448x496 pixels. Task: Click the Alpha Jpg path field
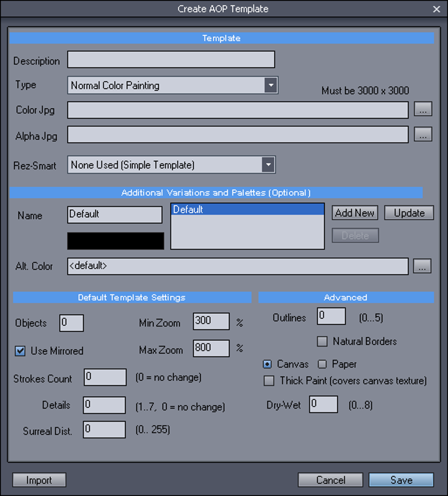[238, 135]
